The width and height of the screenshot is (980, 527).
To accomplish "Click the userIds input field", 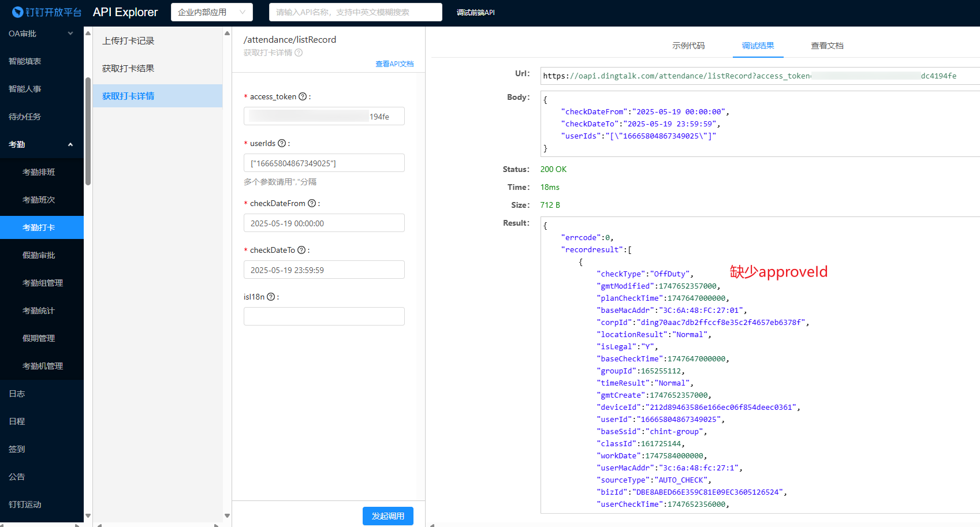I will point(324,163).
